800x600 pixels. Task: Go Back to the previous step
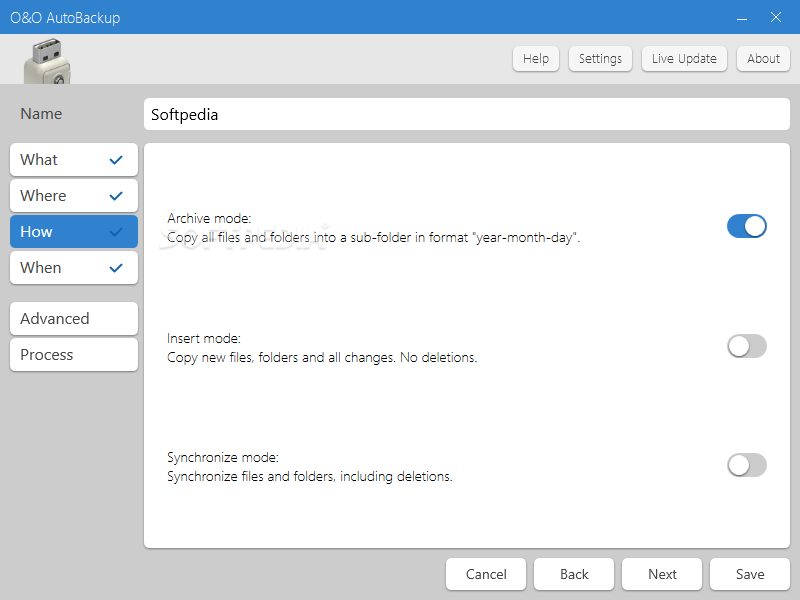tap(574, 574)
